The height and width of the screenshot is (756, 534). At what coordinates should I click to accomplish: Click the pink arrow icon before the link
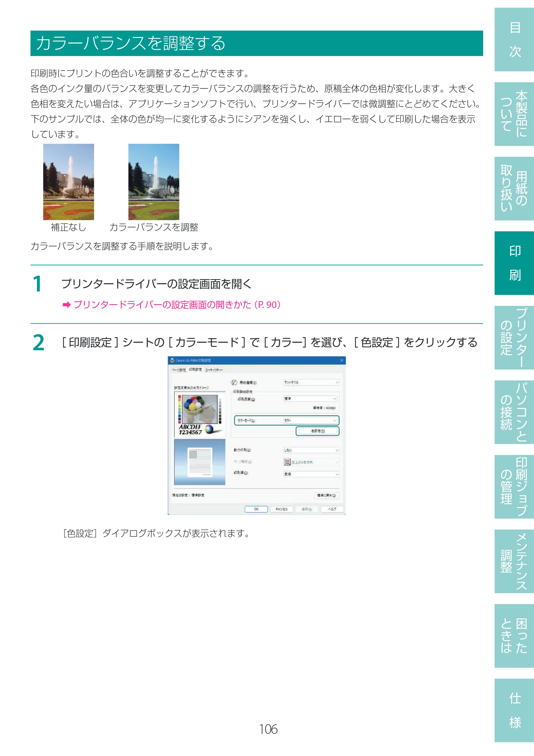click(x=66, y=305)
